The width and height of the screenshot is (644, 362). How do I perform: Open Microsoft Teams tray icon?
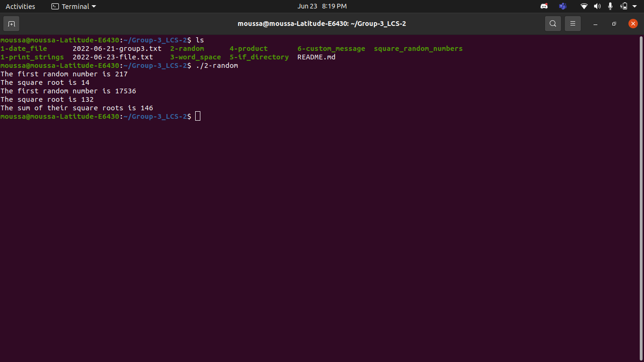[x=562, y=6]
